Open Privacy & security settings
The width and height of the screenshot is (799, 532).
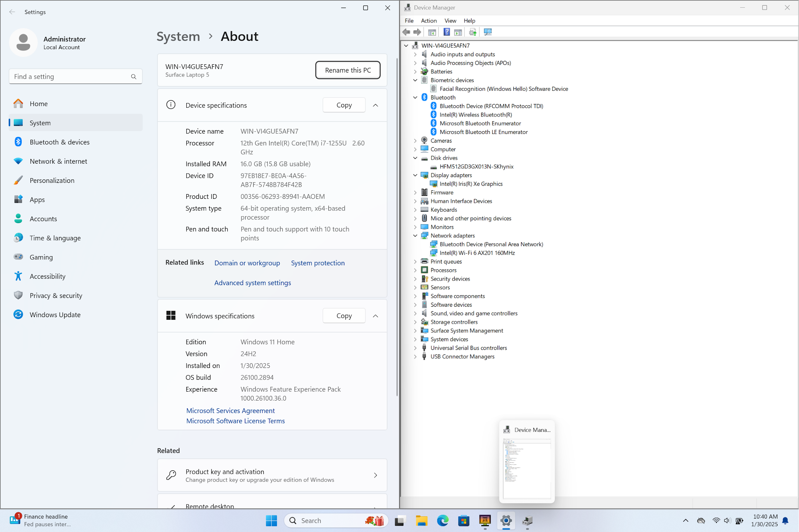coord(76,295)
